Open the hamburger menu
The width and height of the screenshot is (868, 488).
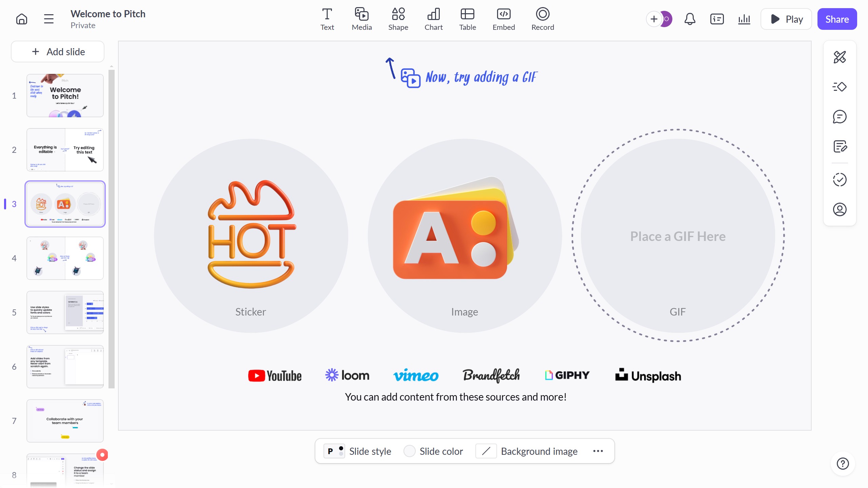coord(49,19)
